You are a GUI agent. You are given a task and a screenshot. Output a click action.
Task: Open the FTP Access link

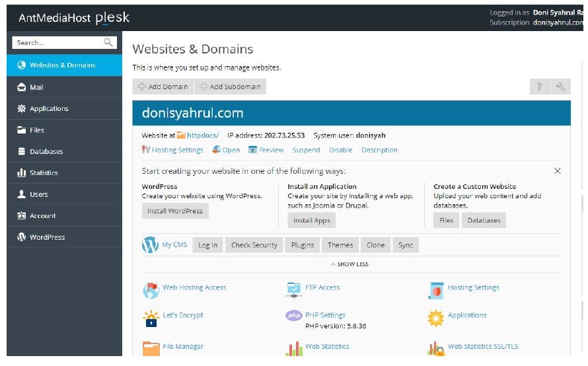click(x=322, y=287)
